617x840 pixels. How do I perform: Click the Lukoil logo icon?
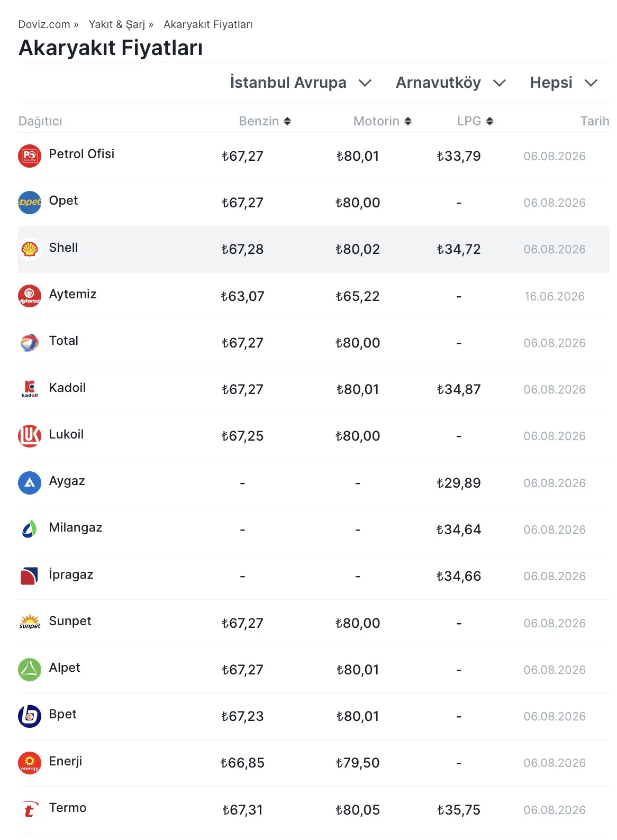point(30,436)
